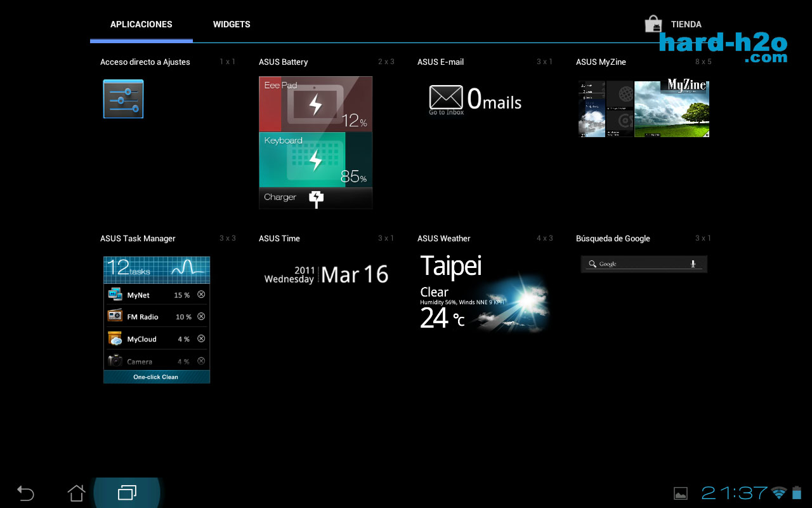Go to the home screen icon
Screen dimensions: 812x508
[76, 493]
